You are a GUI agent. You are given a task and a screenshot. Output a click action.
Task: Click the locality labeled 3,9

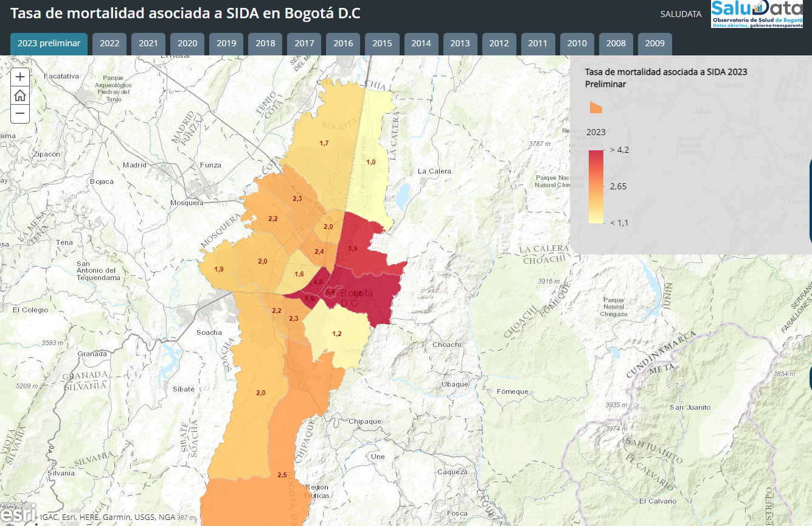352,248
